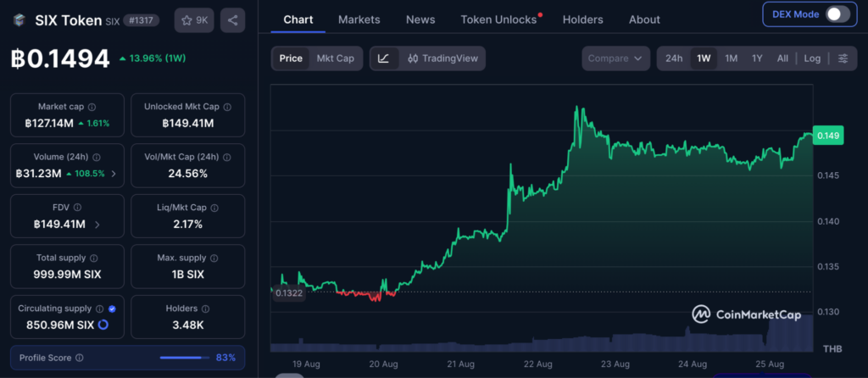The height and width of the screenshot is (378, 868).
Task: Show Vol/Mkt Cap (24h) info icon
Action: pos(226,157)
